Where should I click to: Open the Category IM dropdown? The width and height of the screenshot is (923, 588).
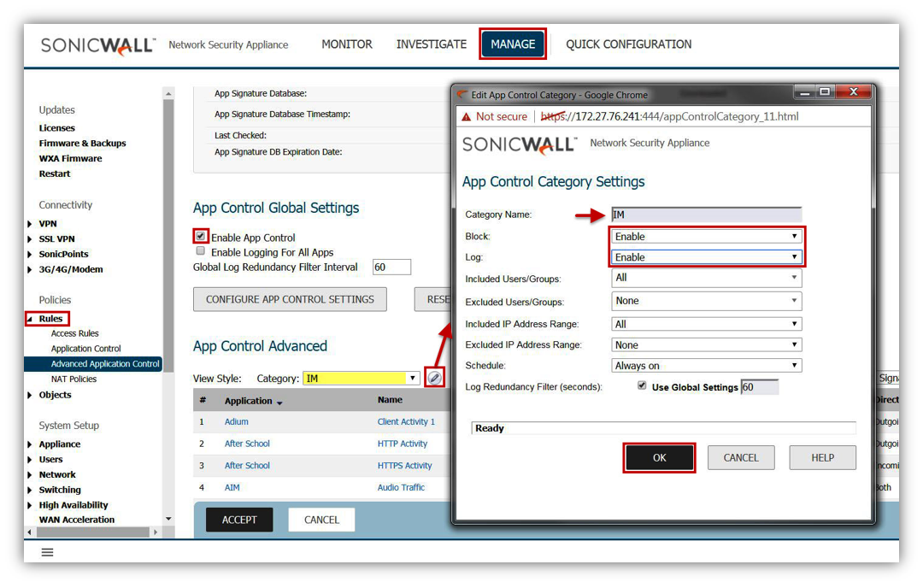361,378
